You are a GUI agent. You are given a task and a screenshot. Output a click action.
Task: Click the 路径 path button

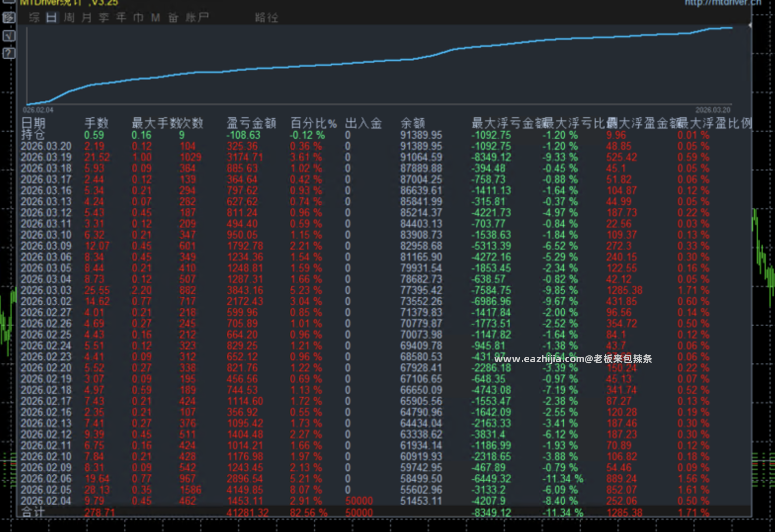click(267, 18)
